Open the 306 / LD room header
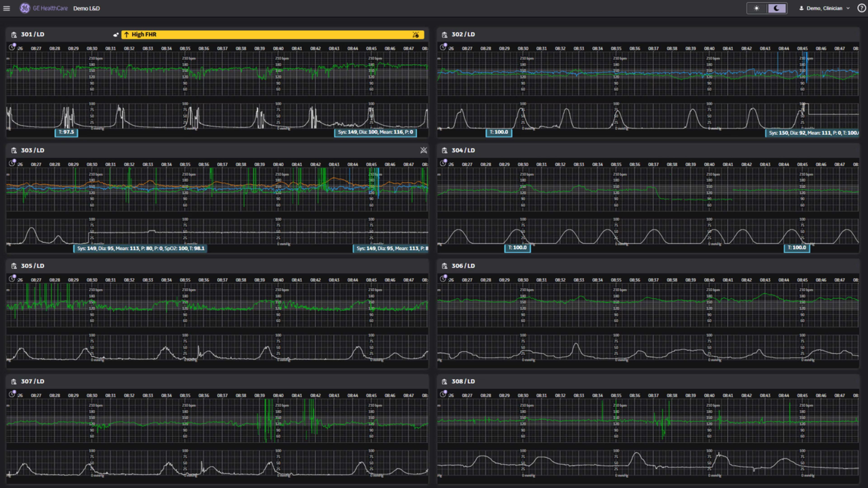The image size is (868, 488). [x=463, y=266]
